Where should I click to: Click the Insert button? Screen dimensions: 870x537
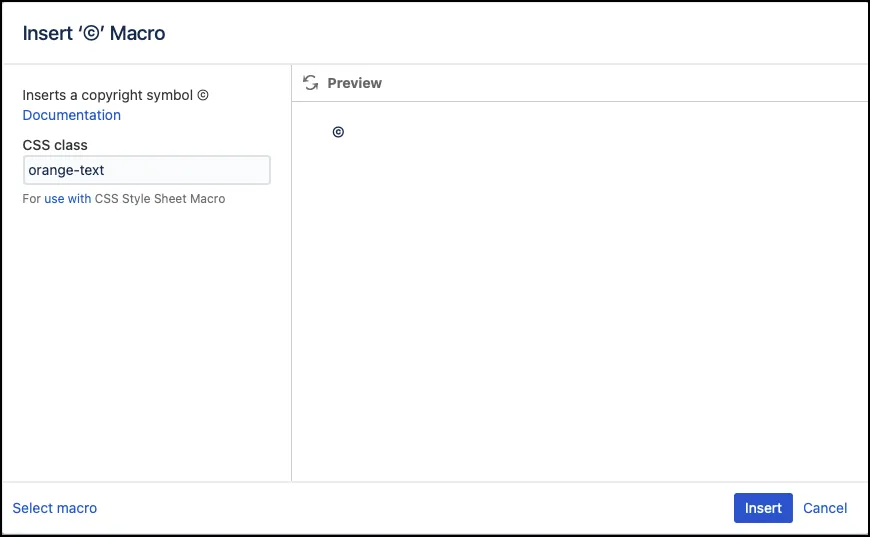coord(763,508)
